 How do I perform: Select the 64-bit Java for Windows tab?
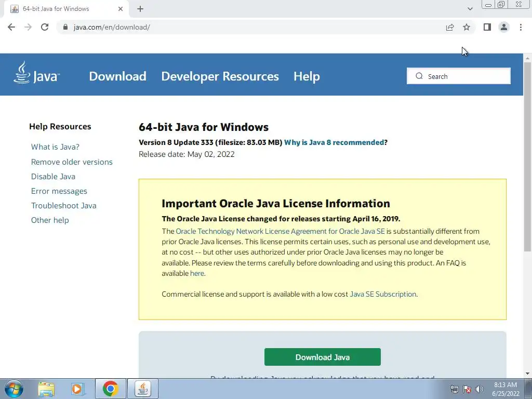tap(66, 9)
